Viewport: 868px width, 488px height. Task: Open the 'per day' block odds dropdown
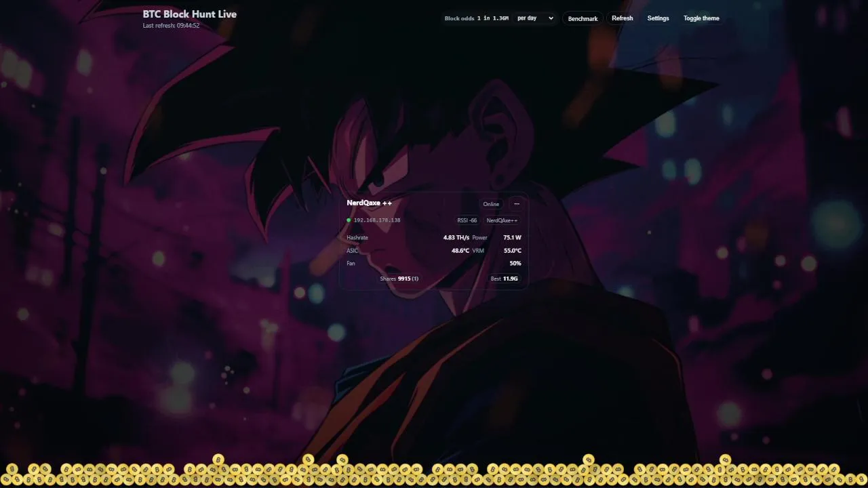coord(535,18)
